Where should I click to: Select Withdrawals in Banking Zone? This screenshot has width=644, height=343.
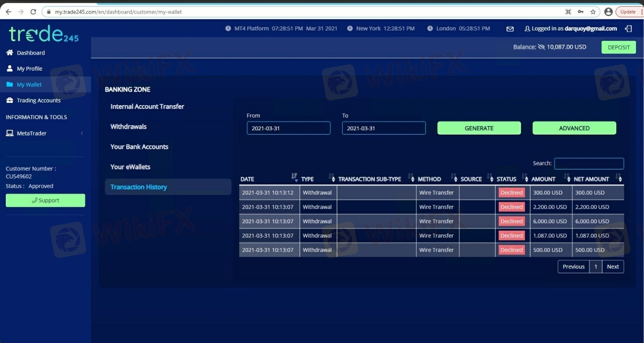coord(128,127)
